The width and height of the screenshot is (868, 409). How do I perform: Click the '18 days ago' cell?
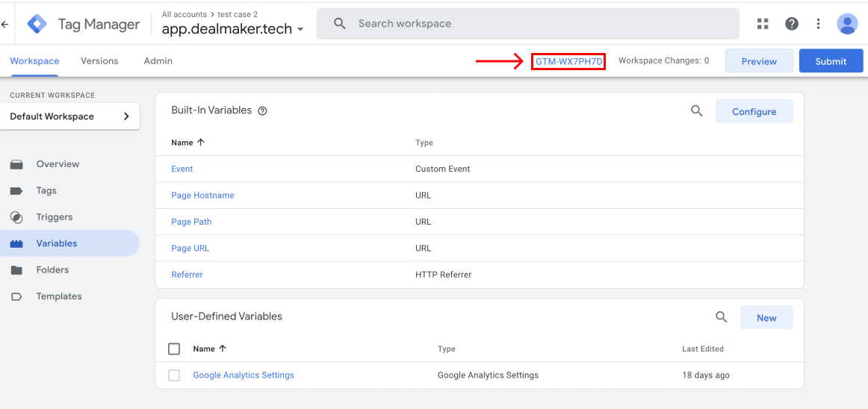tap(706, 375)
